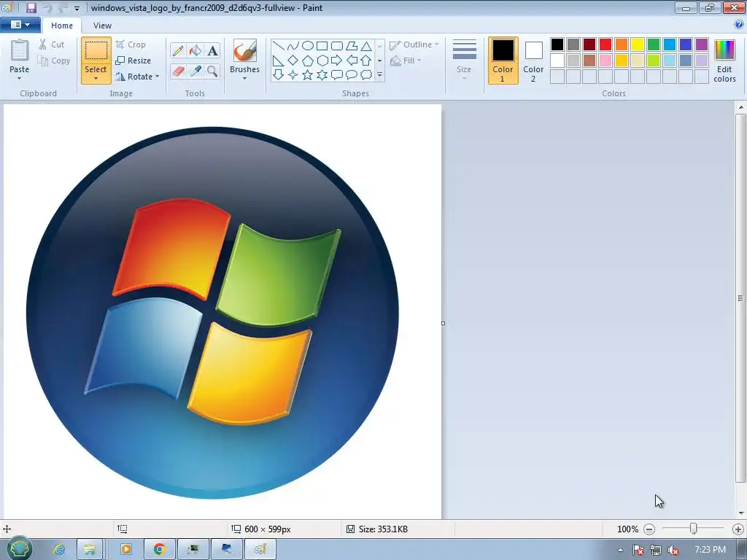Choose the Line shape

point(279,46)
